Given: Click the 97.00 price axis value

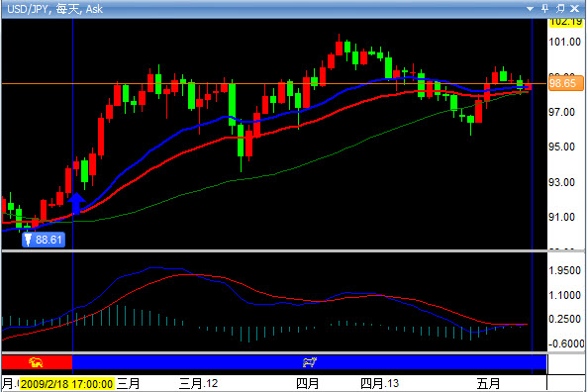Looking at the screenshot, I should (561, 112).
